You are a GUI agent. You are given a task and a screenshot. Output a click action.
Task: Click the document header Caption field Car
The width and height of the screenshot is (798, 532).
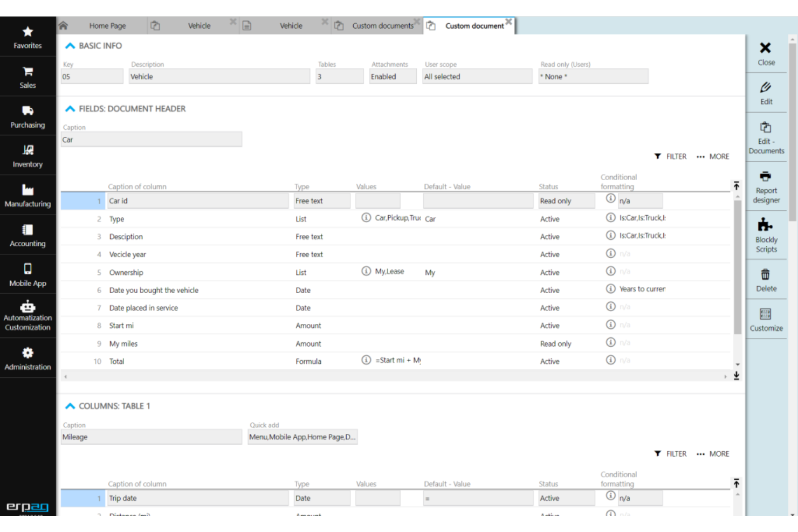coord(152,140)
